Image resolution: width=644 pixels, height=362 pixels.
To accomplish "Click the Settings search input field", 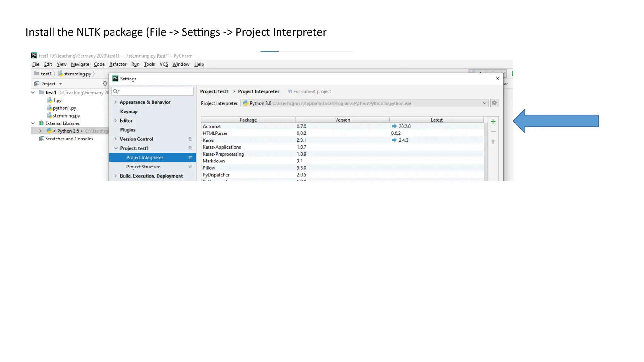I will [153, 91].
